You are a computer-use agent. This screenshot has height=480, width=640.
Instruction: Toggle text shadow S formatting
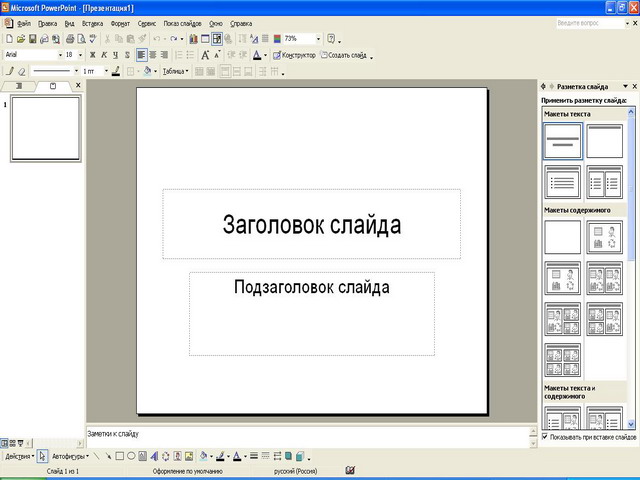pyautogui.click(x=127, y=55)
